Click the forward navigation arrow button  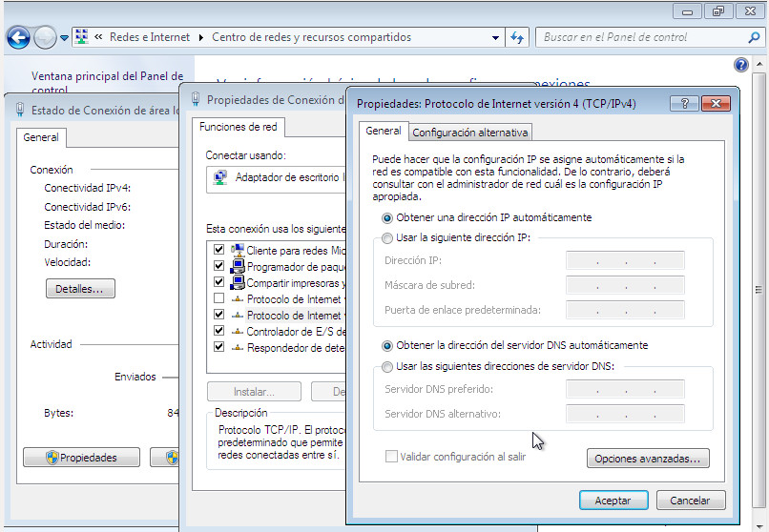point(44,38)
